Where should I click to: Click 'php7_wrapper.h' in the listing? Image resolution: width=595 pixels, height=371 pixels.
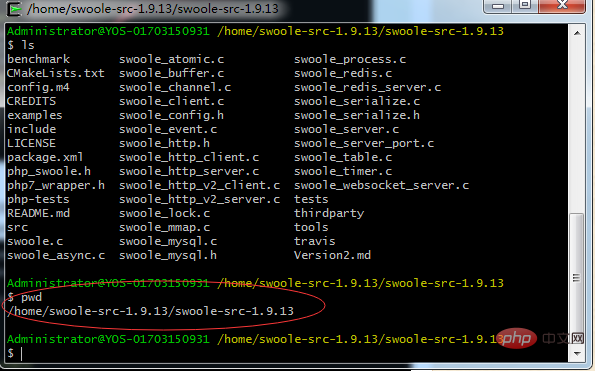click(x=56, y=186)
